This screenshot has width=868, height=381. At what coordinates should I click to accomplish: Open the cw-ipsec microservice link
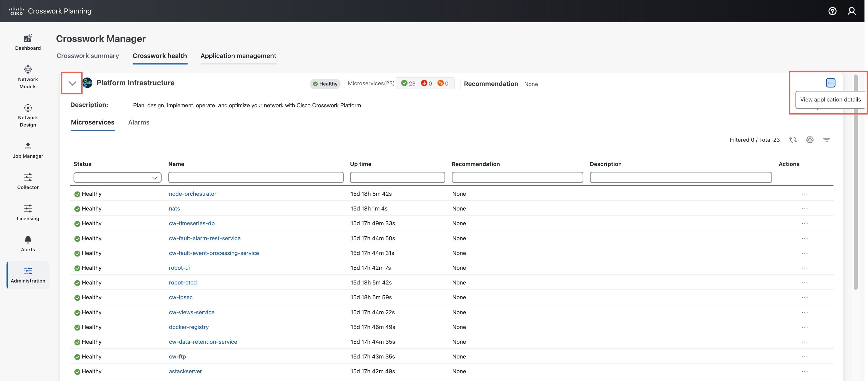click(x=181, y=297)
